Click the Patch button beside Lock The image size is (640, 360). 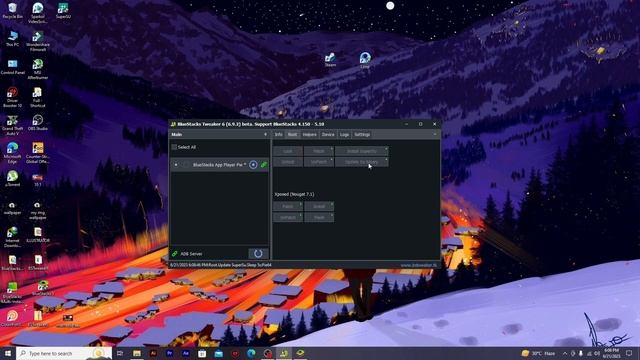point(319,151)
